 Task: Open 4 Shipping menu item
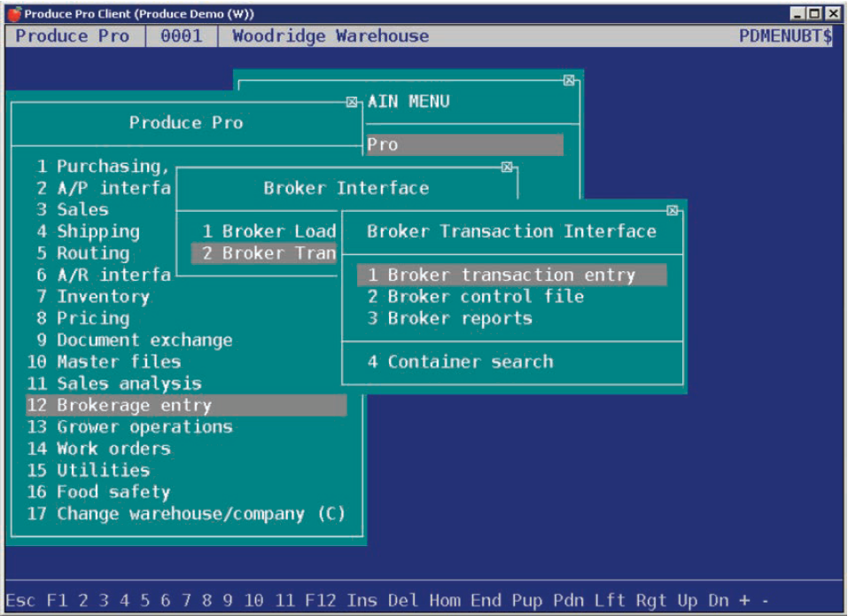coord(88,231)
